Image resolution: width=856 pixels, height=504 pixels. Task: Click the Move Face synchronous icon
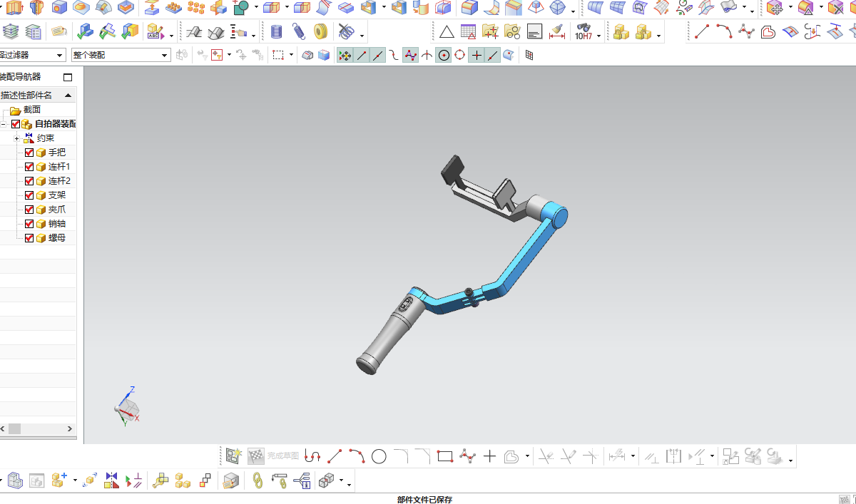click(x=775, y=8)
